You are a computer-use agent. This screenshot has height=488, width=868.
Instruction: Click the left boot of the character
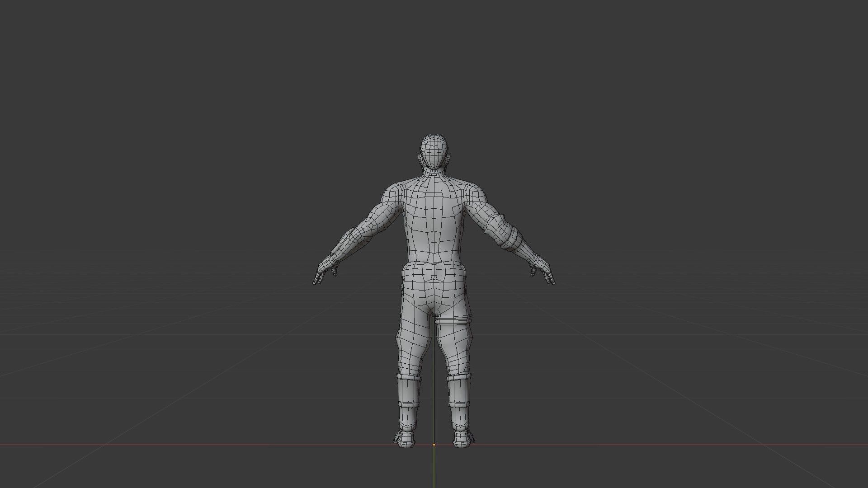(x=408, y=410)
